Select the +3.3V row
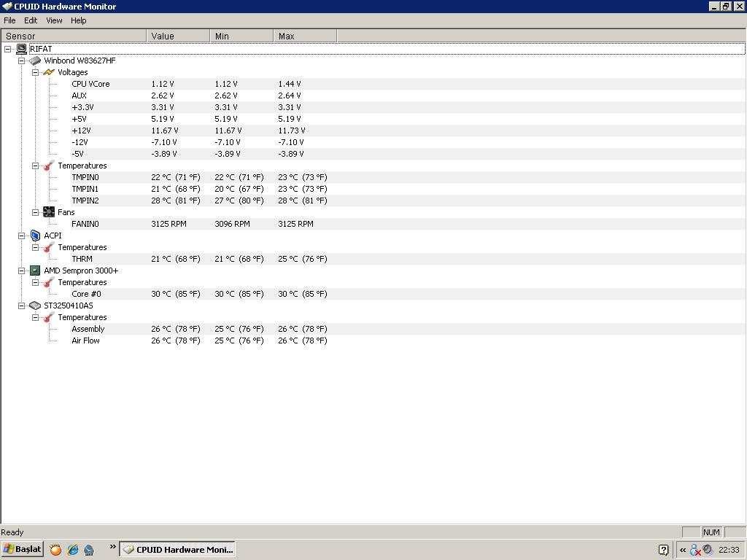 click(x=409, y=107)
